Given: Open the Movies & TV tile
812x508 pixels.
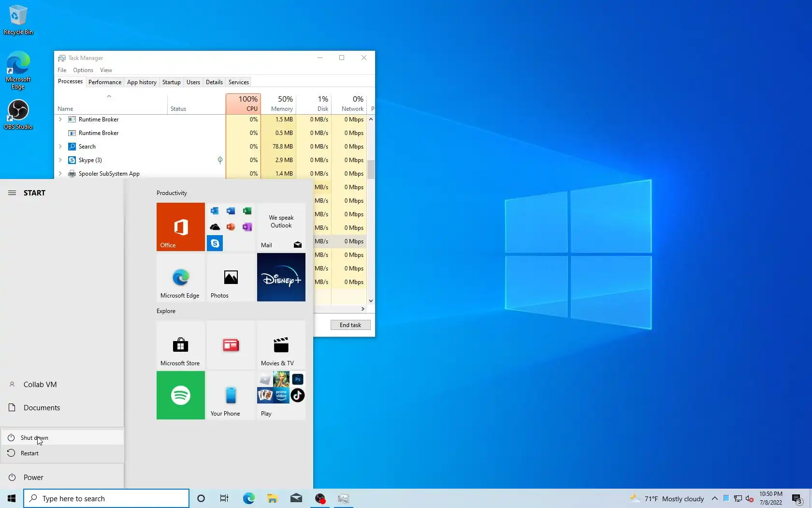Looking at the screenshot, I should (281, 344).
